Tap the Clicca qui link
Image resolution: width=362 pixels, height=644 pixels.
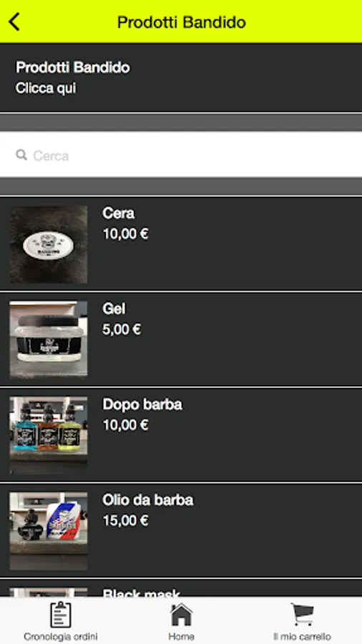[46, 88]
